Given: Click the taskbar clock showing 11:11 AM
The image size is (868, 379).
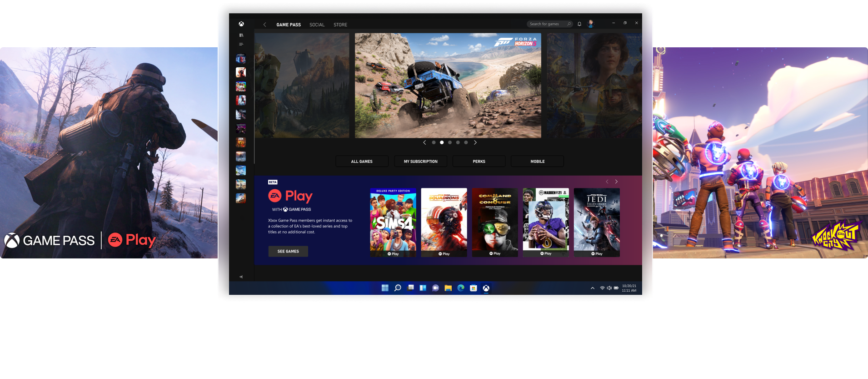Looking at the screenshot, I should [629, 288].
